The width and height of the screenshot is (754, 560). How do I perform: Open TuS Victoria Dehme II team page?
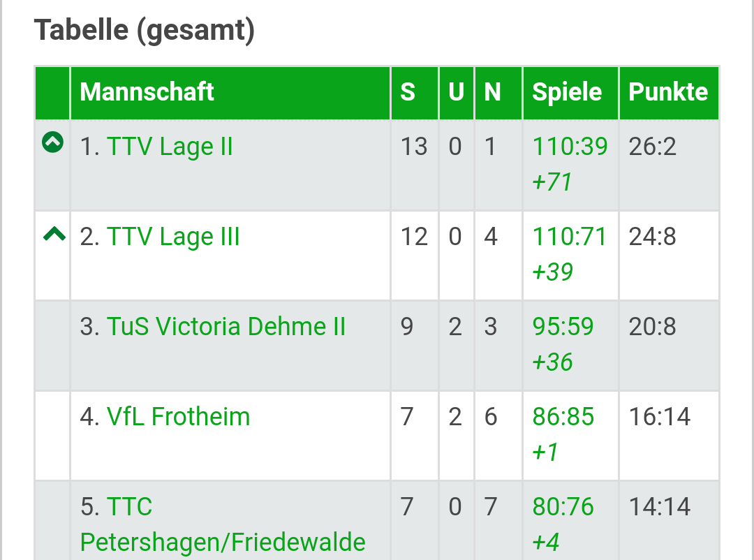pyautogui.click(x=226, y=327)
